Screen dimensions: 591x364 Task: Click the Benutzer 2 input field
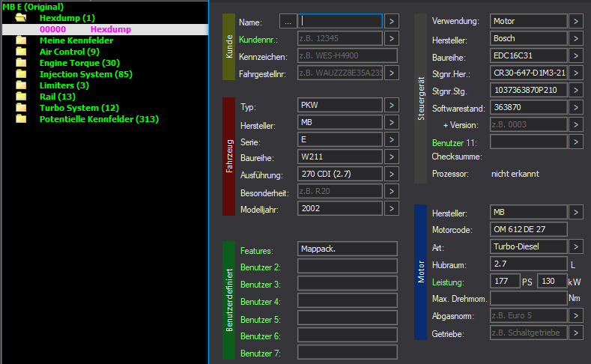coord(347,266)
